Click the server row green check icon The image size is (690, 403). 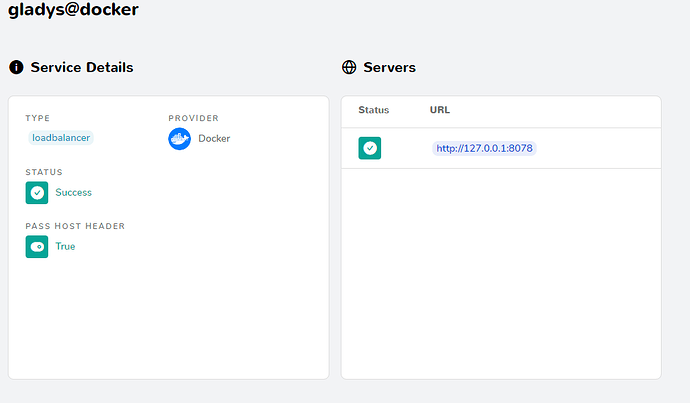click(370, 148)
